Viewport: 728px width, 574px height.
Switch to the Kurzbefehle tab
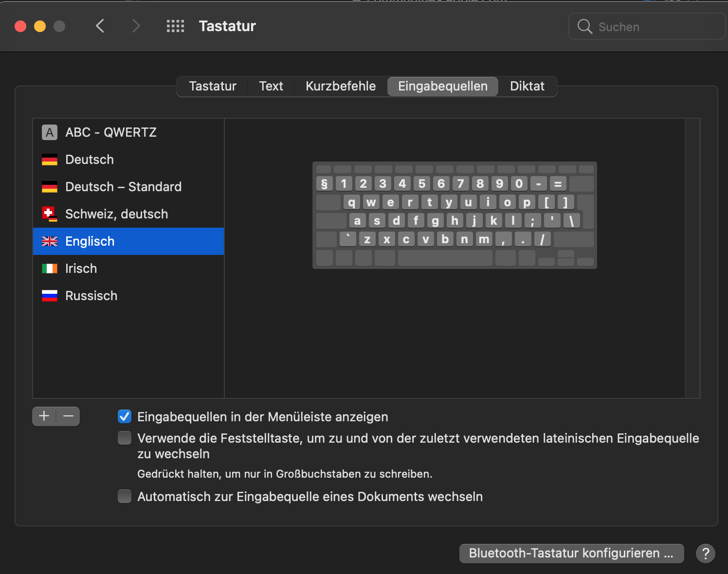point(340,86)
